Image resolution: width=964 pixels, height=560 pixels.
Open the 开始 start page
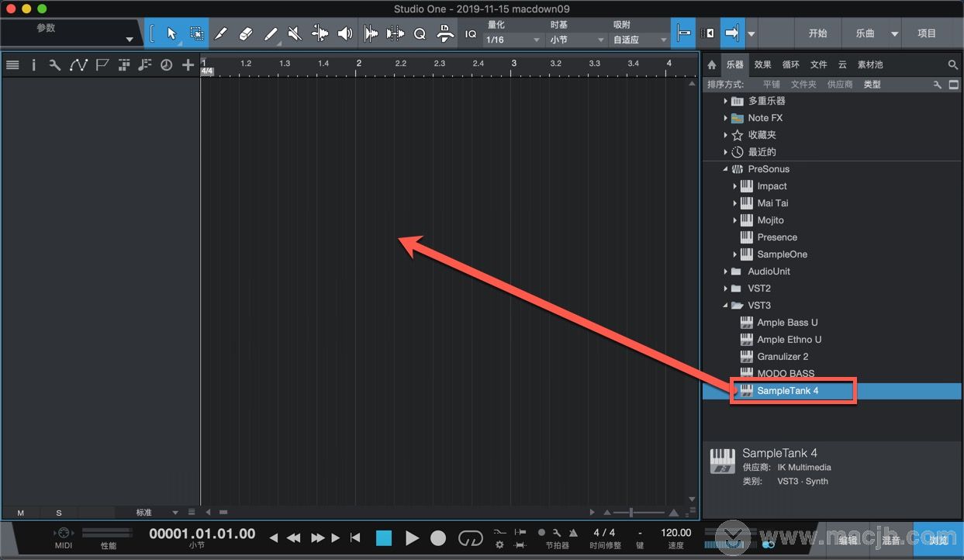coord(818,34)
